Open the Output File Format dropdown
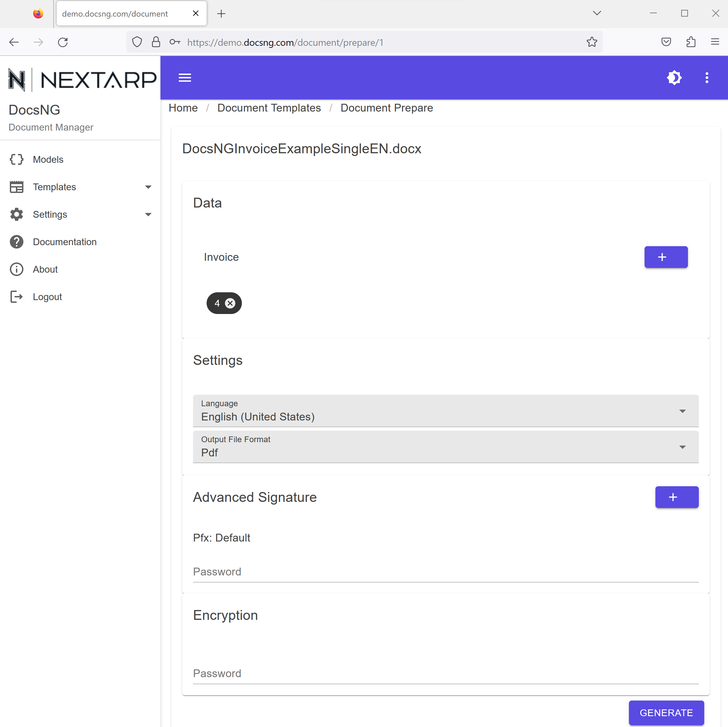The width and height of the screenshot is (728, 727). pos(445,447)
